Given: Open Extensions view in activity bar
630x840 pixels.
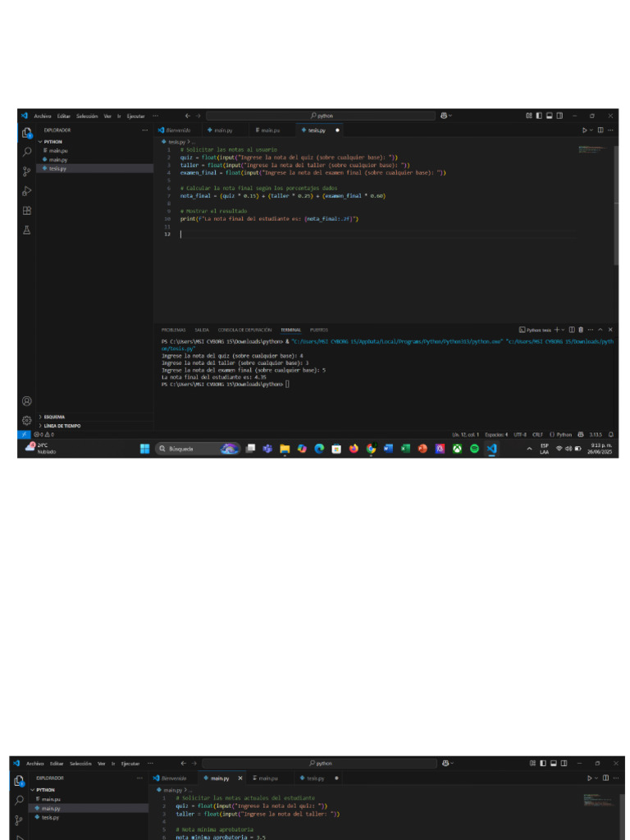Looking at the screenshot, I should (26, 211).
